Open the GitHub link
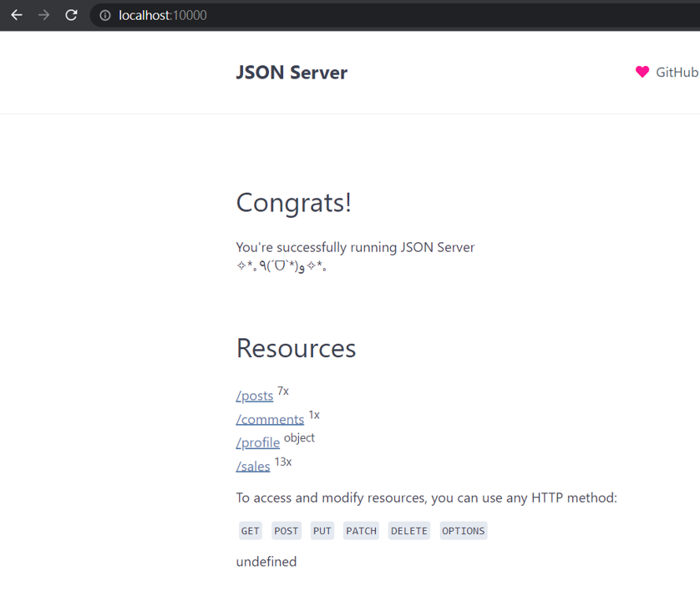700x601 pixels. point(677,73)
